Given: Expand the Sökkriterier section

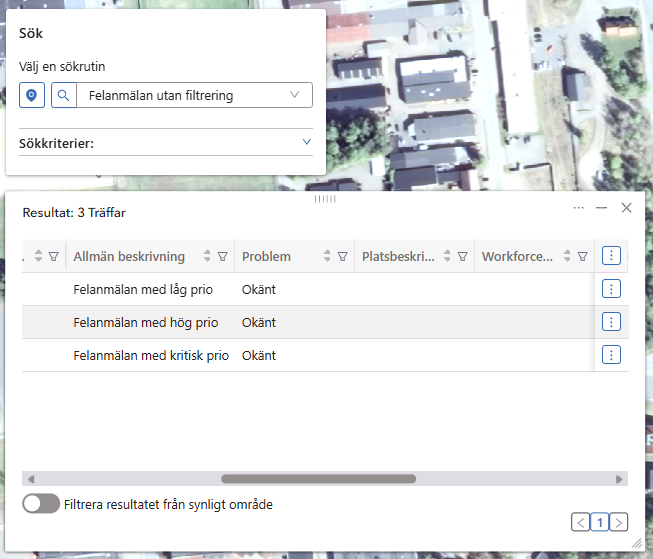Looking at the screenshot, I should 307,143.
